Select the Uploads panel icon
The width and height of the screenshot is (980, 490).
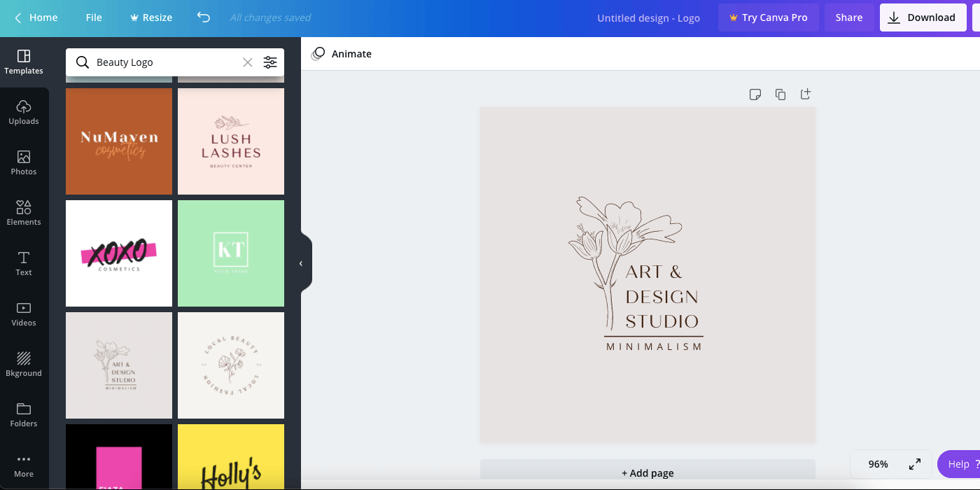[24, 112]
